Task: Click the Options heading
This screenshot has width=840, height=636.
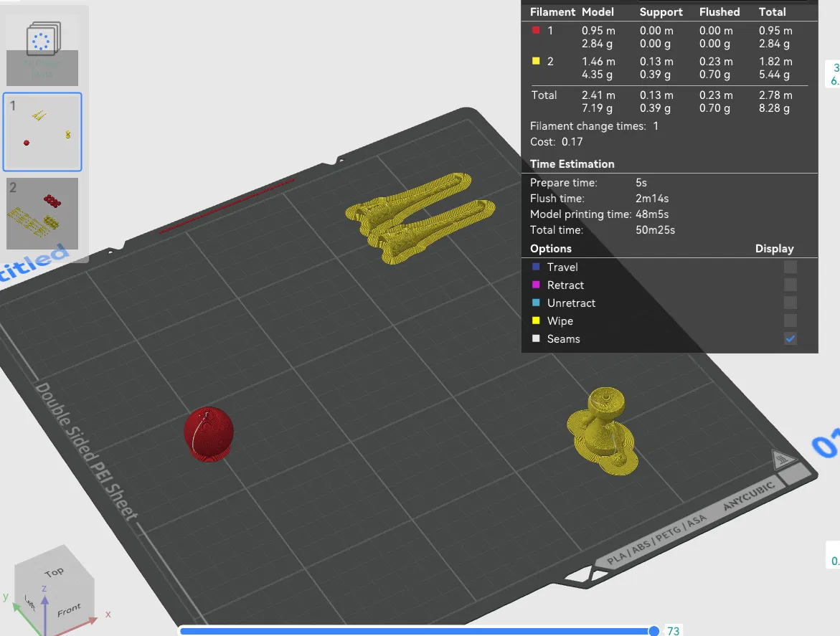Action: tap(551, 248)
